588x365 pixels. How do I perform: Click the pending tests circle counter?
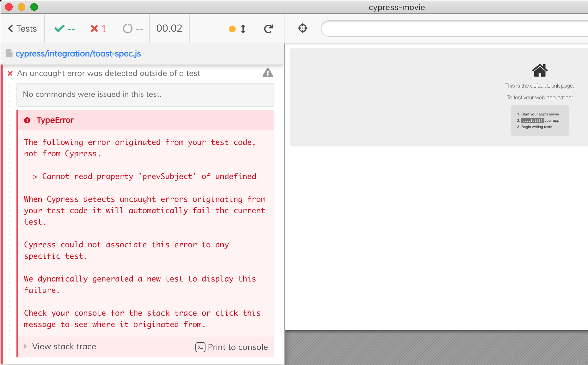pyautogui.click(x=133, y=29)
